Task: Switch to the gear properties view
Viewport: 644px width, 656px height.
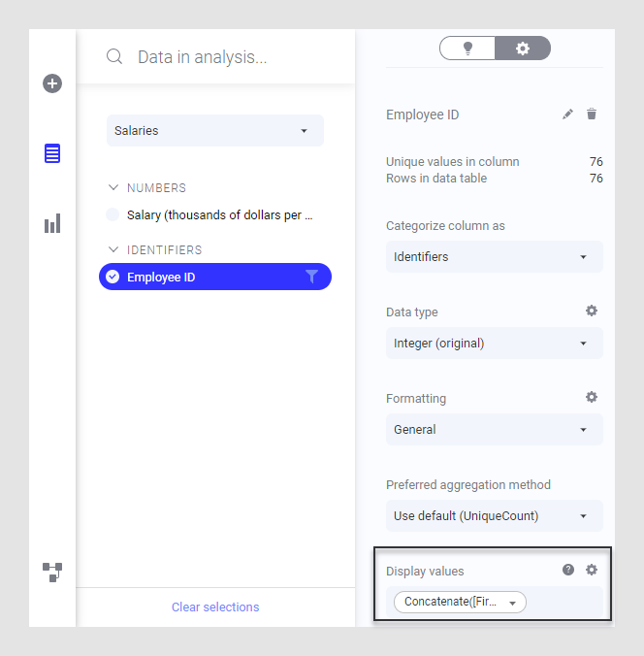Action: point(523,49)
